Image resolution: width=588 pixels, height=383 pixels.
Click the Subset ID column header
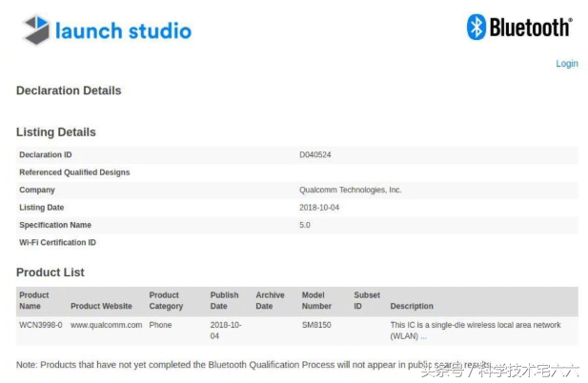[x=367, y=300]
